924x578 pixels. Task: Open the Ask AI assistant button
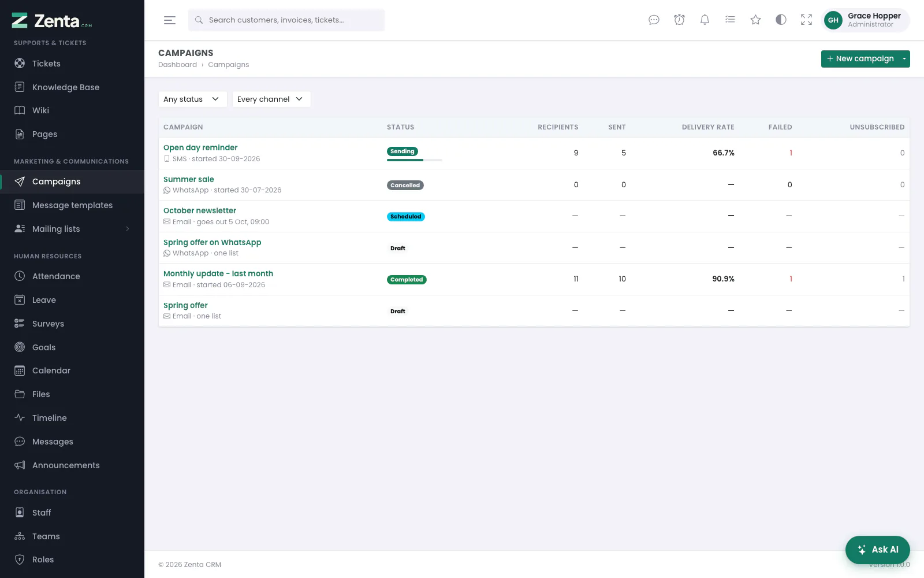pos(878,550)
